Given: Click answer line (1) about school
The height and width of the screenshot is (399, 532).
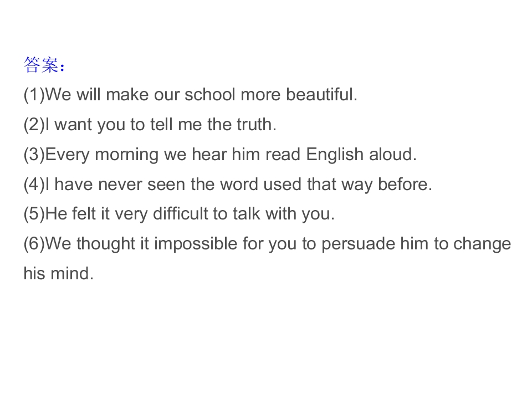Looking at the screenshot, I should pos(190,95).
